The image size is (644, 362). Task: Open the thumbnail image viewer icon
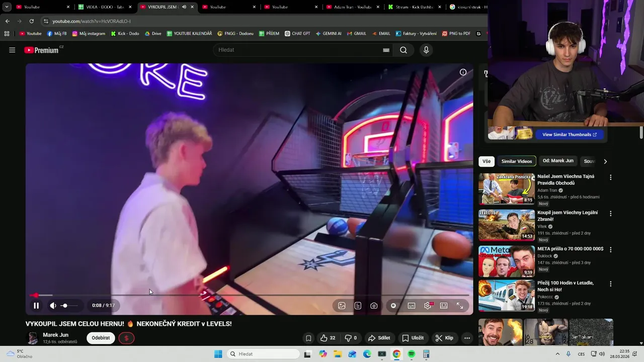click(x=342, y=305)
